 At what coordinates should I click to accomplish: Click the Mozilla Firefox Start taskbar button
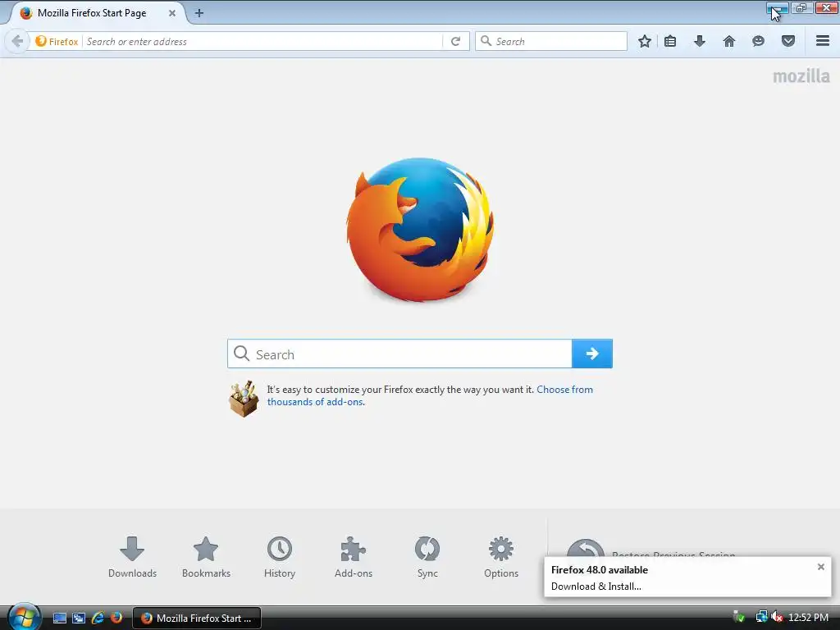[197, 619]
